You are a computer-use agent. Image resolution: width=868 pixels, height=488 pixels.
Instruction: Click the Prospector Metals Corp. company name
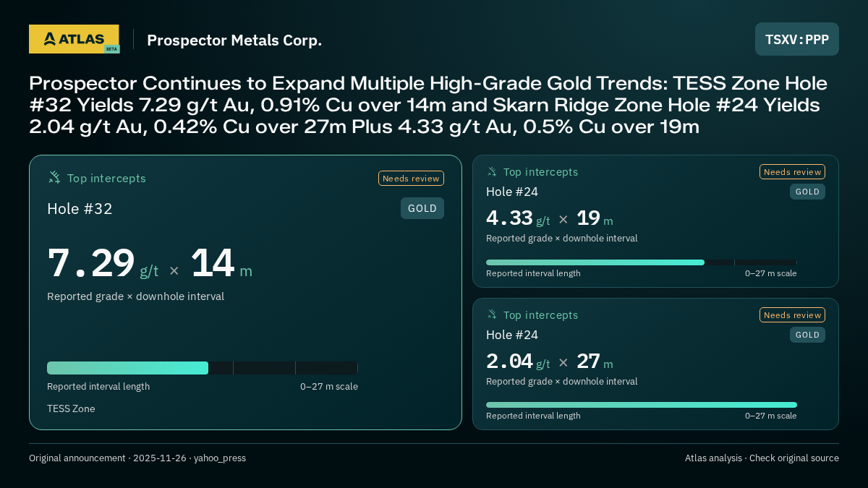pyautogui.click(x=234, y=40)
